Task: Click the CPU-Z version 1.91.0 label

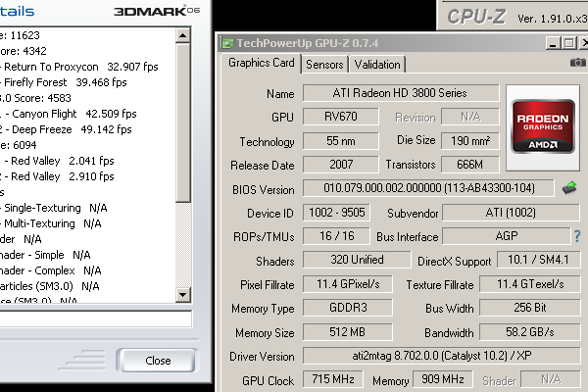Action: click(553, 19)
